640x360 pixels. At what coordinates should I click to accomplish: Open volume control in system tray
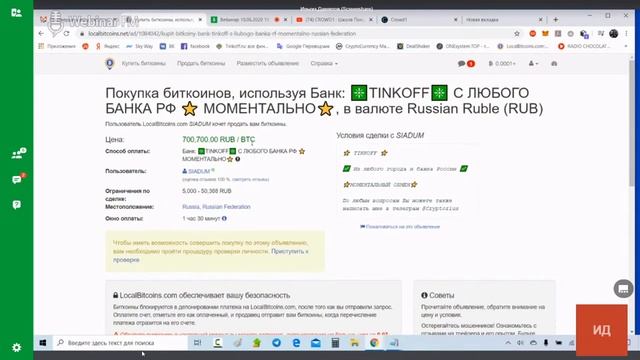pos(520,343)
